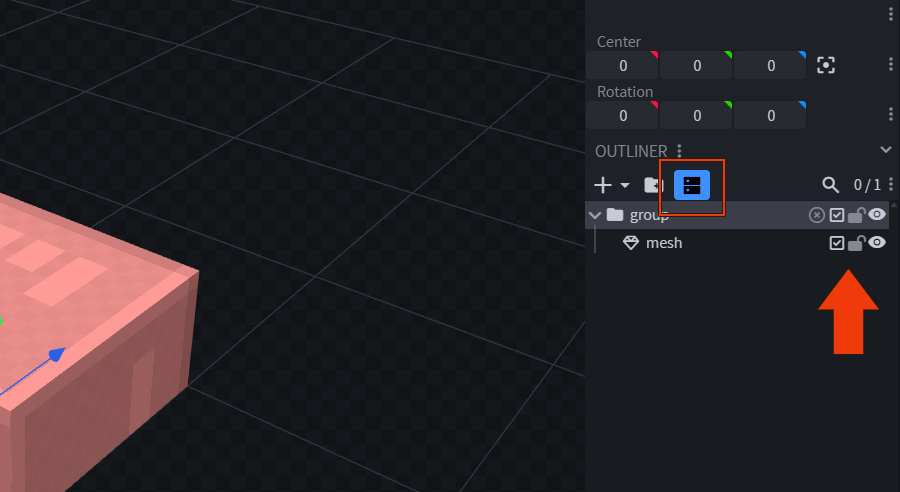Image resolution: width=900 pixels, height=492 pixels.
Task: Open the add element dropdown arrow
Action: [625, 185]
